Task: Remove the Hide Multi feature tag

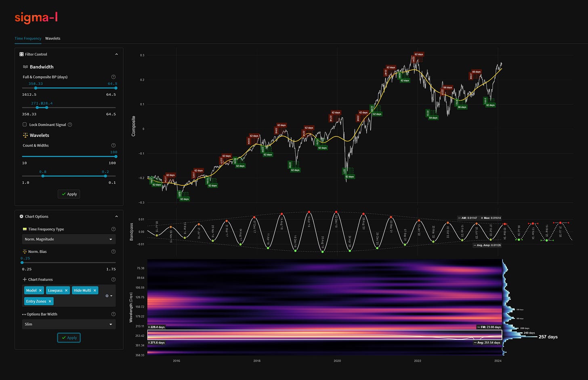Action: (x=95, y=290)
